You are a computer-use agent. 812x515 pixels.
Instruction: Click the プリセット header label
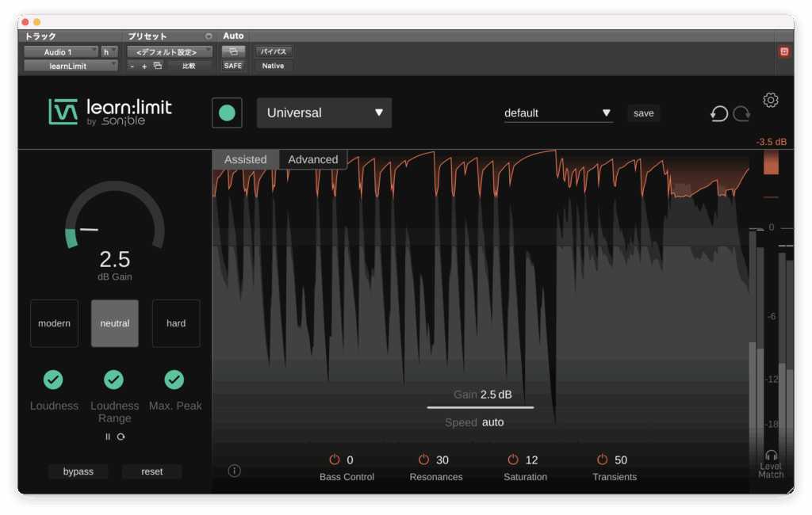coord(147,36)
